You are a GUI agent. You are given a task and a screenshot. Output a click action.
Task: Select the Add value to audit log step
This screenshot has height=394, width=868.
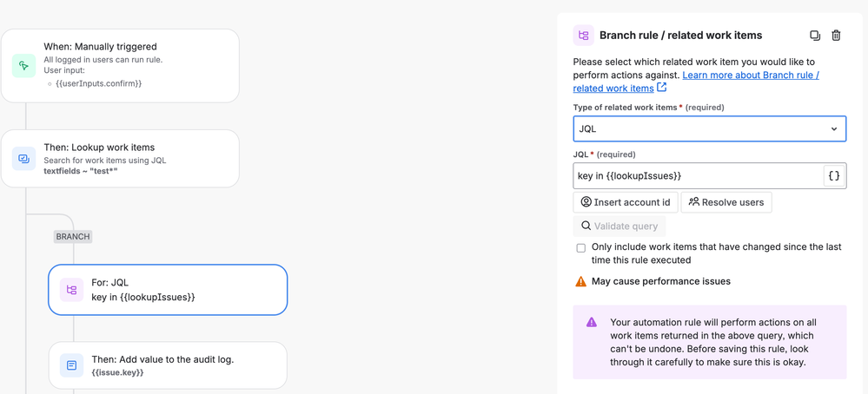168,365
